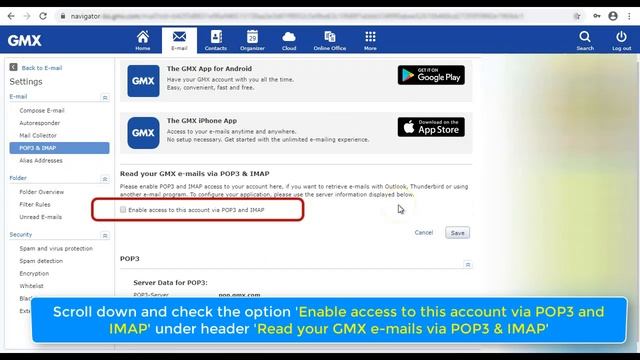Click the Back to E-mail link
This screenshot has width=640, height=360.
point(42,68)
